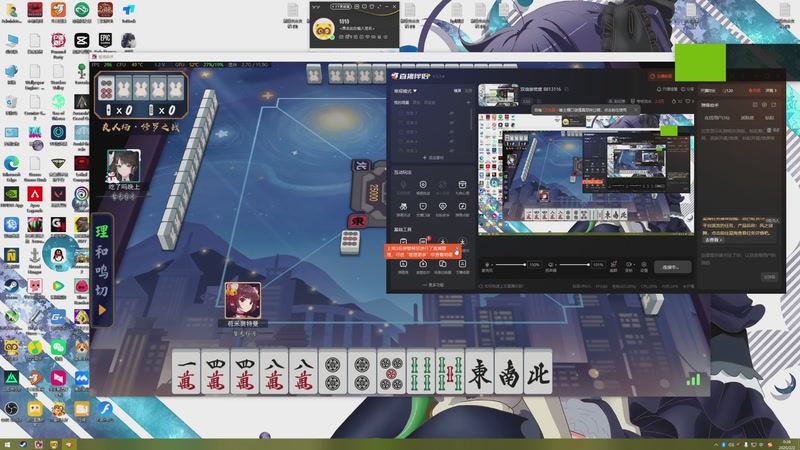Open OBS Studio desktop shortcut
The image size is (800, 450).
(11, 409)
